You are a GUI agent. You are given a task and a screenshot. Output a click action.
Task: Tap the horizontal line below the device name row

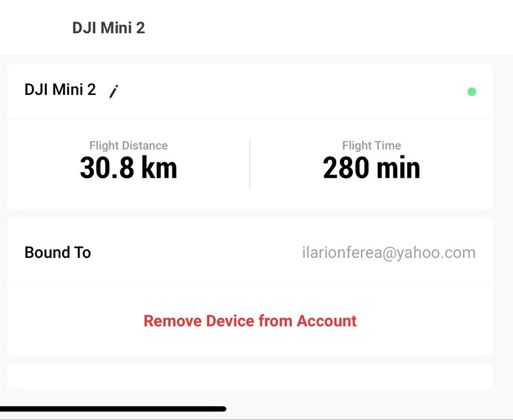[250, 119]
